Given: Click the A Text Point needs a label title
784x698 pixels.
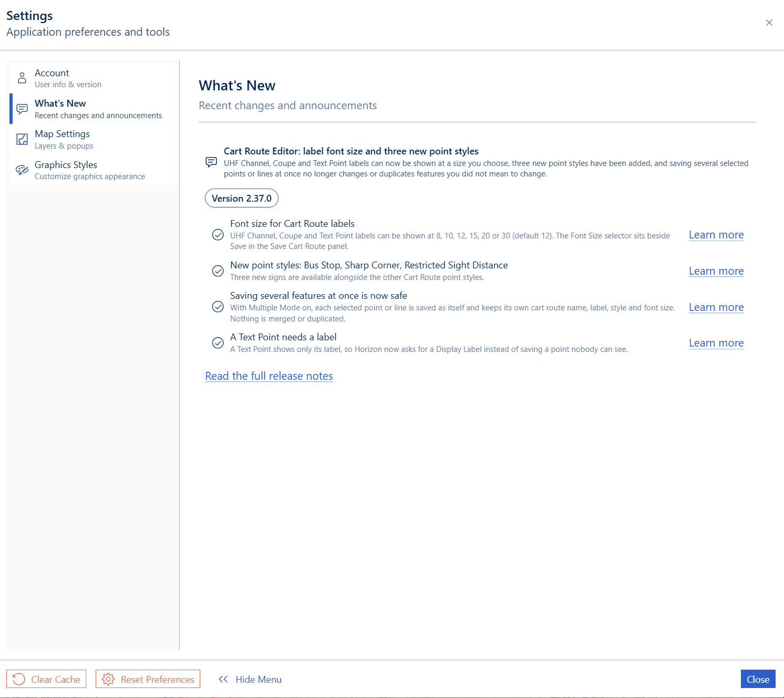Looking at the screenshot, I should pyautogui.click(x=283, y=337).
